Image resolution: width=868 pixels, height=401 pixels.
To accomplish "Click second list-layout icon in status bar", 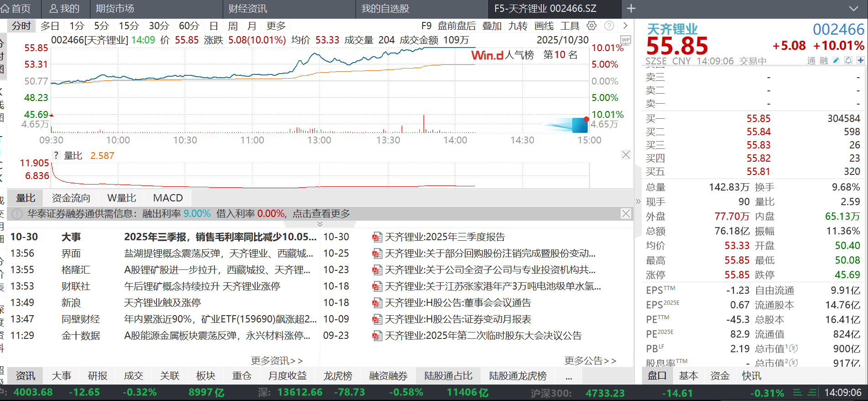I will click(812, 392).
